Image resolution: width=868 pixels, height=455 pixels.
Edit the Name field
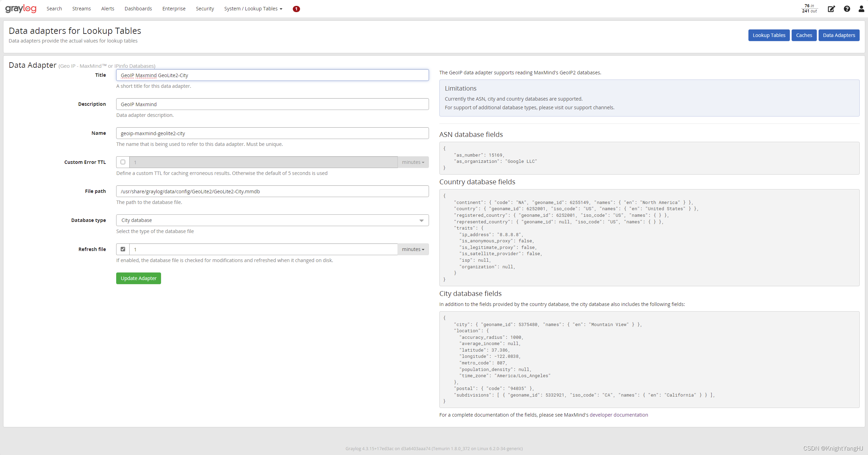(x=272, y=133)
